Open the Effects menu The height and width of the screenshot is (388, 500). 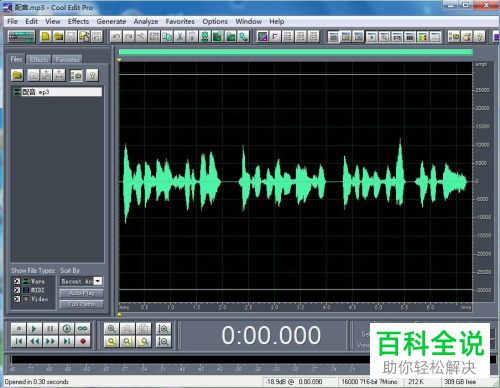78,21
